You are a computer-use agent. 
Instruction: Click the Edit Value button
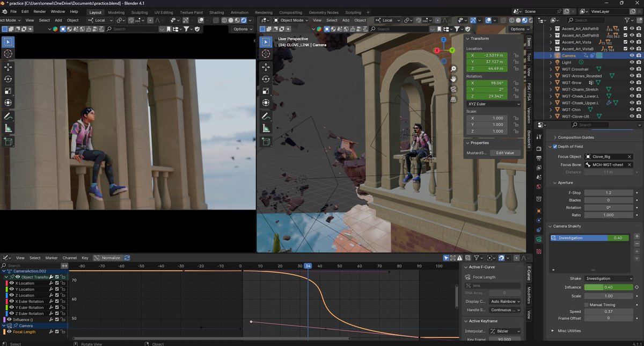505,153
